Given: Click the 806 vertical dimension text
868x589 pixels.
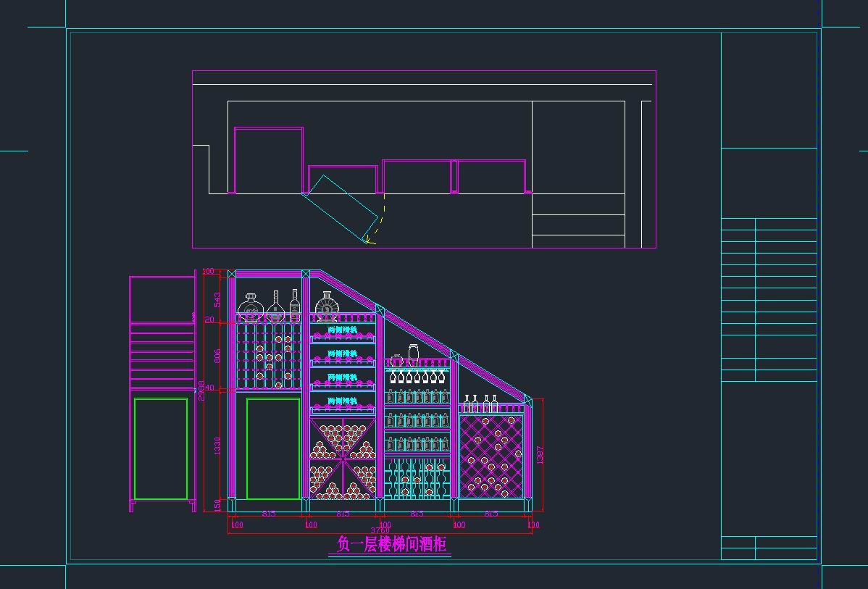Looking at the screenshot, I should tap(217, 356).
